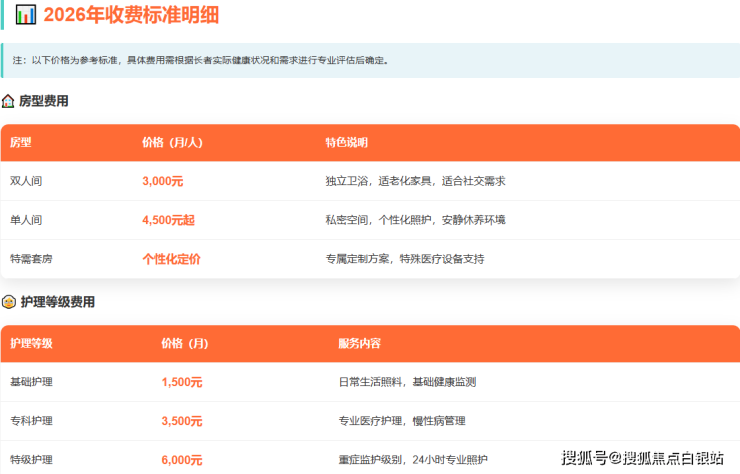Select the 双人间 row label

[26, 181]
